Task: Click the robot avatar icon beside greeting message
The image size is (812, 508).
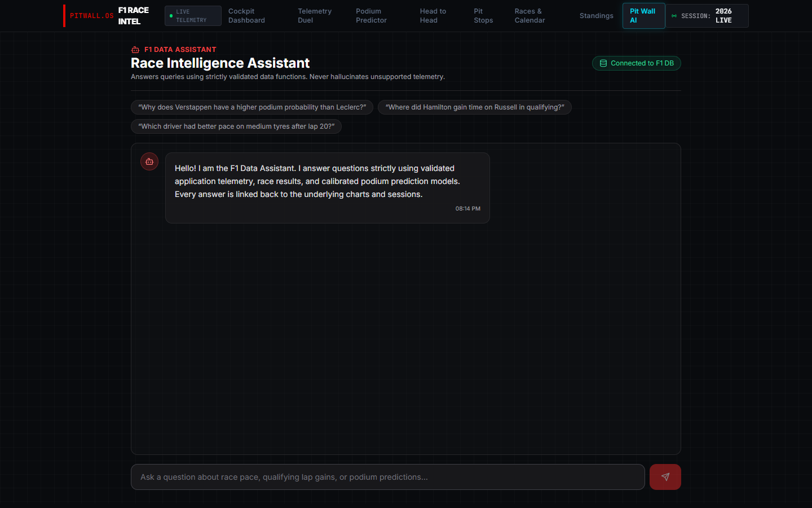Action: point(149,162)
